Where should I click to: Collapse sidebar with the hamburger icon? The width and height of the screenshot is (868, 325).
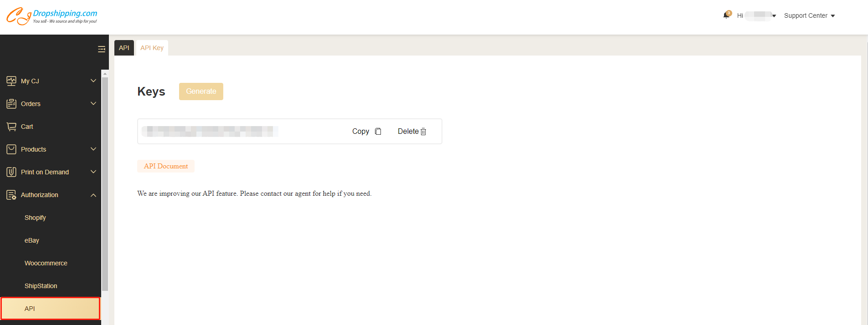[102, 49]
